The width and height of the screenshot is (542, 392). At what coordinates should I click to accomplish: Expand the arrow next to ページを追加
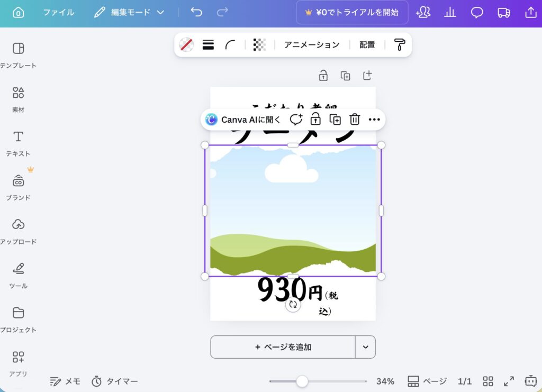(x=365, y=347)
